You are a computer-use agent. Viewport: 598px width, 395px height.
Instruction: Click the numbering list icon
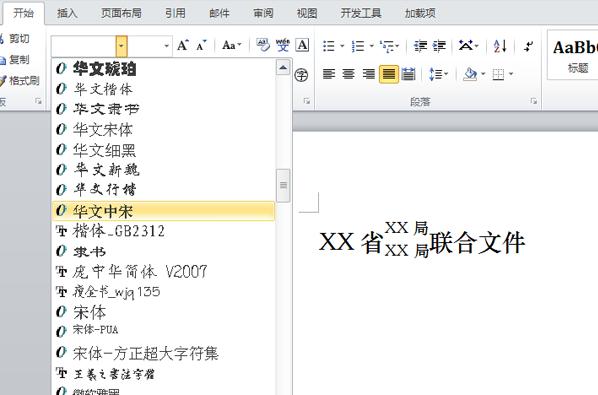[358, 46]
